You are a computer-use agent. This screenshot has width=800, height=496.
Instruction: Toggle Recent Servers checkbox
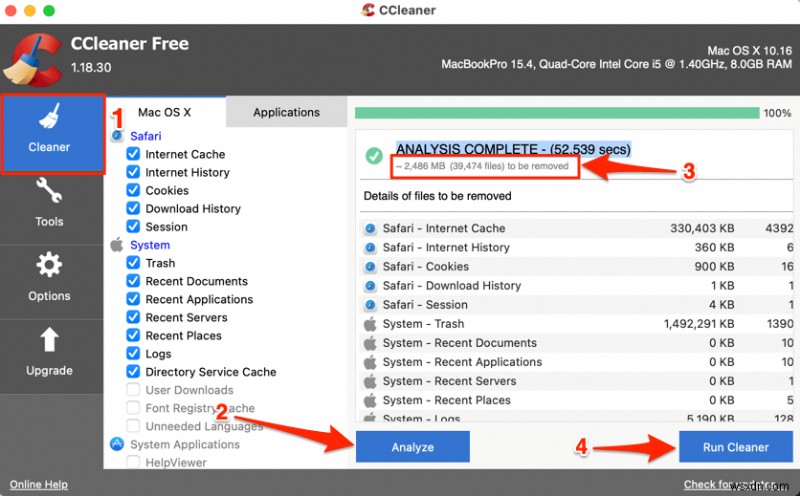[x=133, y=317]
